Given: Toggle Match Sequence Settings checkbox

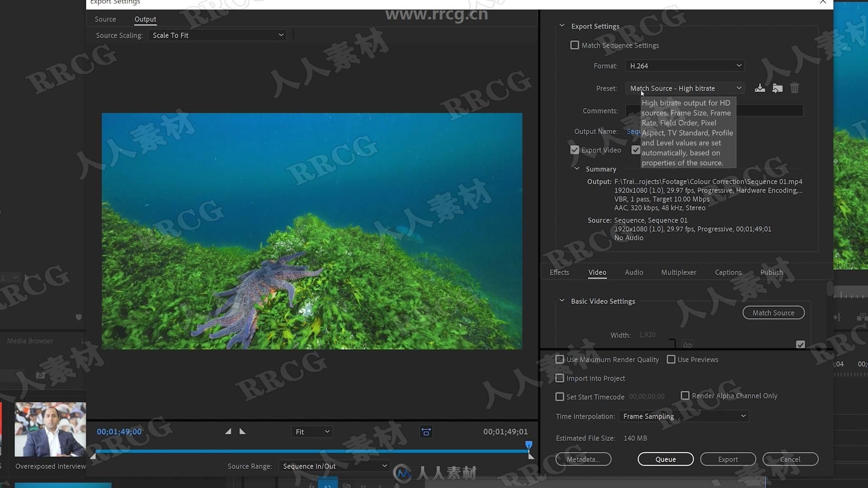Looking at the screenshot, I should pos(574,45).
